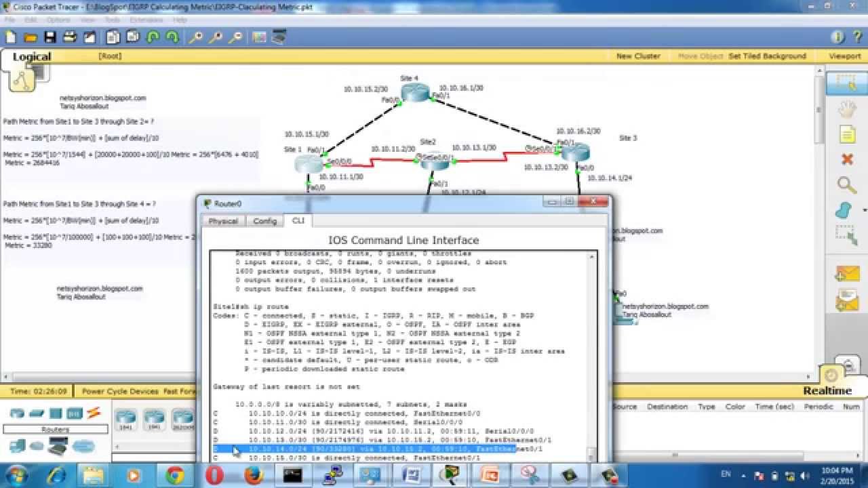Pick the Move Layout hand tool
This screenshot has width=868, height=488.
pyautogui.click(x=846, y=109)
